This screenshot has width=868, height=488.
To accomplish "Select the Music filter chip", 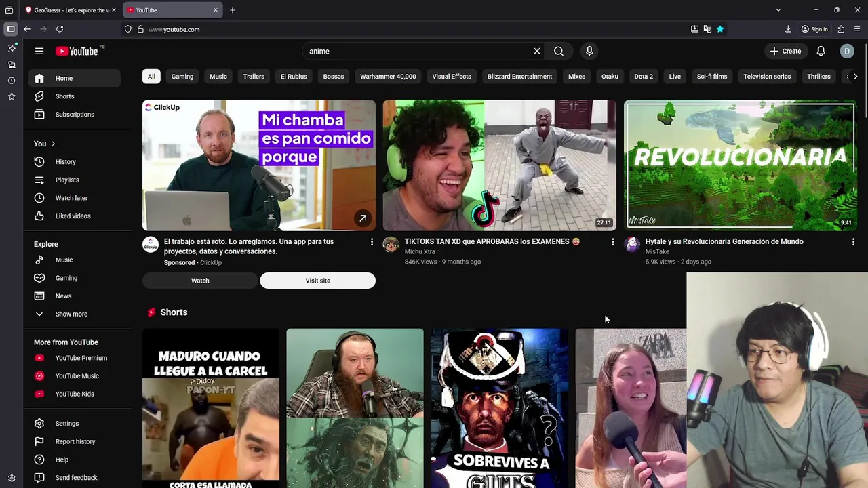I will pos(218,77).
